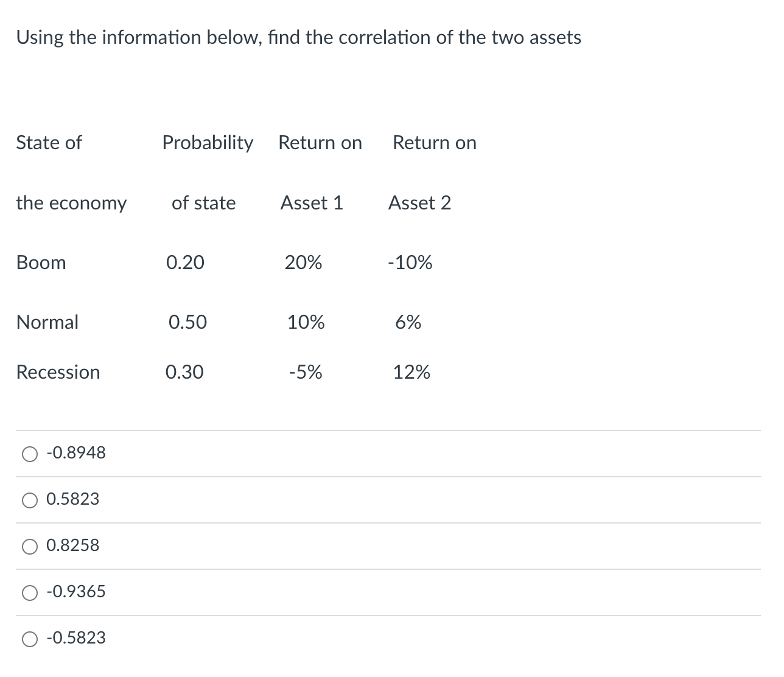This screenshot has width=784, height=677.
Task: Click the positive 0.5823 answer label text
Action: [x=73, y=499]
